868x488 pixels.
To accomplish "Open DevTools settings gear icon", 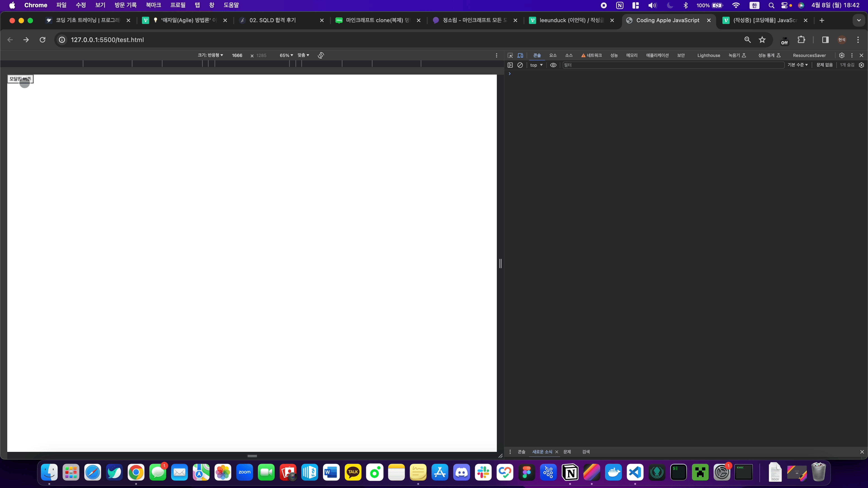I will [842, 55].
